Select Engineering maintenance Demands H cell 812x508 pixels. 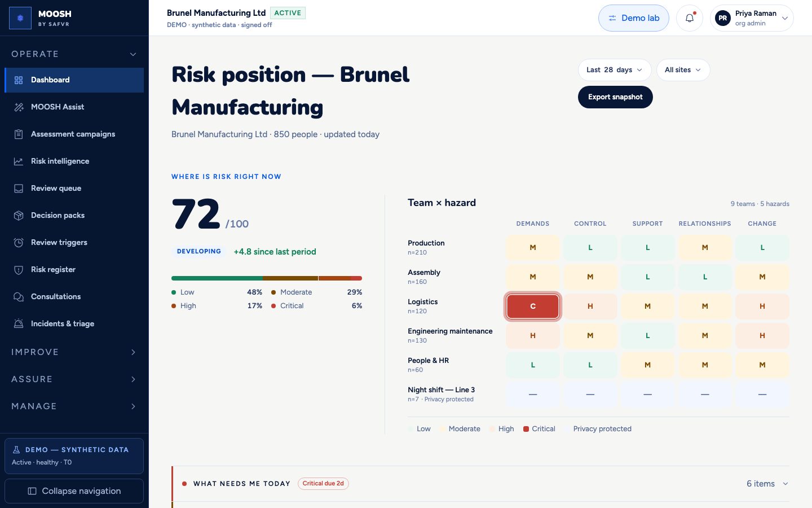click(x=533, y=336)
